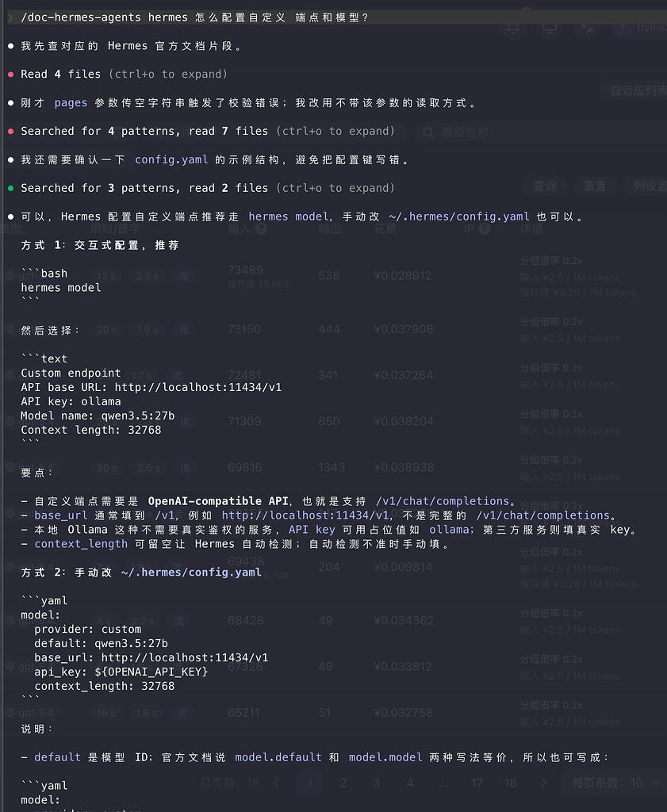Expand 'Searched for 4 patterns, read 7 files'
667x812 pixels.
click(208, 131)
